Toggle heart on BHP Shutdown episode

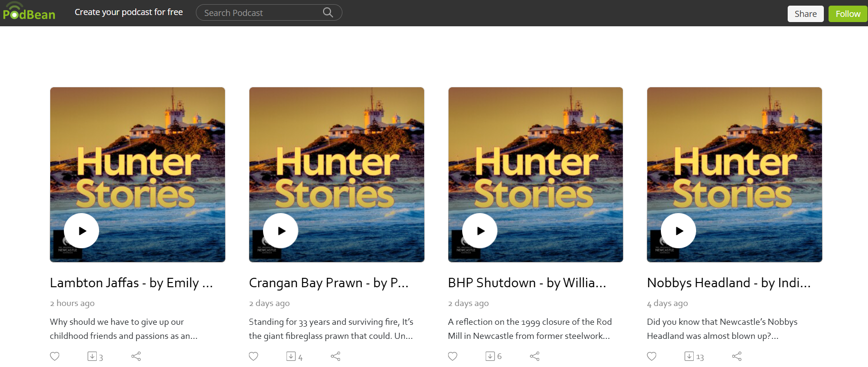point(453,356)
